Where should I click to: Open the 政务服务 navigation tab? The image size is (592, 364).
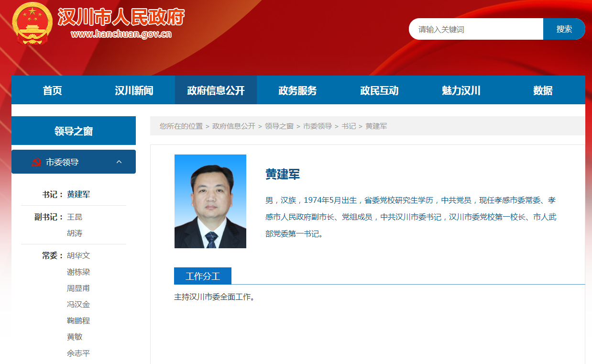[297, 90]
